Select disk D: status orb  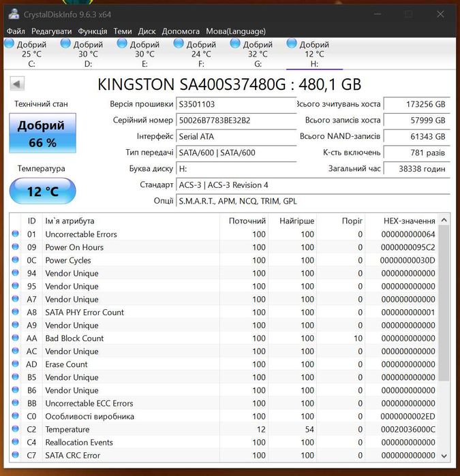click(x=65, y=44)
